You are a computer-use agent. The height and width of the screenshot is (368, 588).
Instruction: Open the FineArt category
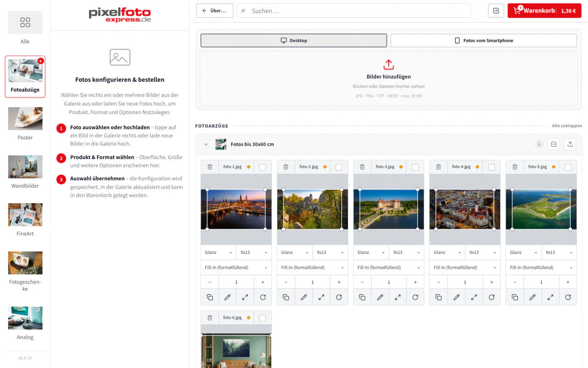coord(25,220)
